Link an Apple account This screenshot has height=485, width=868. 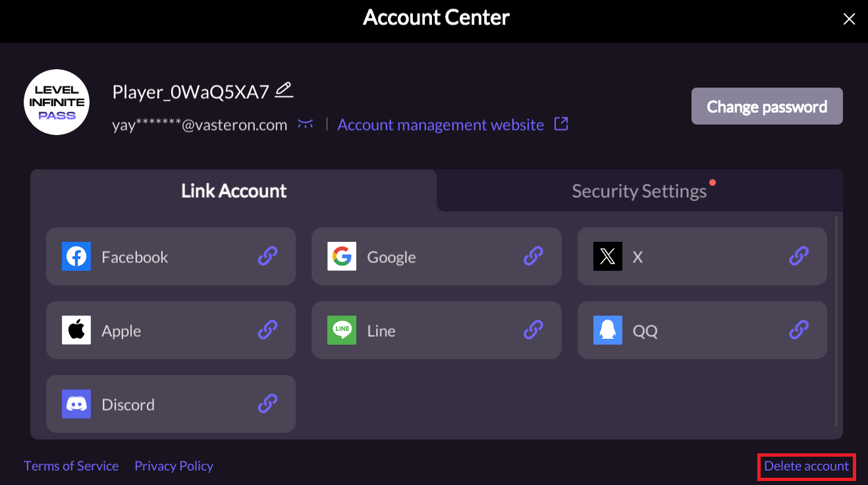tap(267, 330)
